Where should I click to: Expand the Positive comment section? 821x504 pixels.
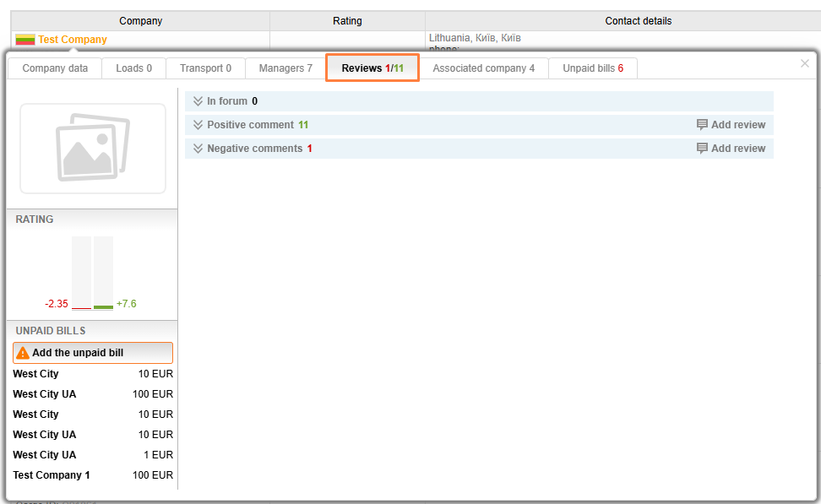(198, 125)
